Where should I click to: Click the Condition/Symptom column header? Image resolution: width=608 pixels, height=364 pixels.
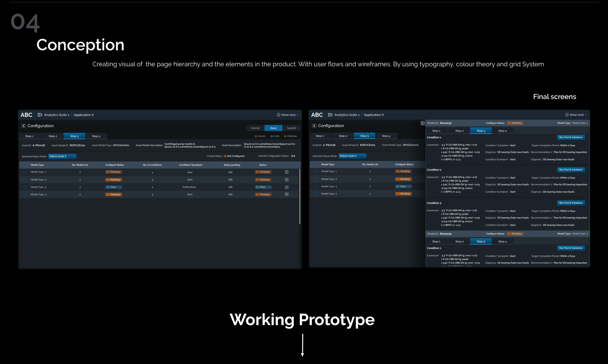(x=191, y=165)
